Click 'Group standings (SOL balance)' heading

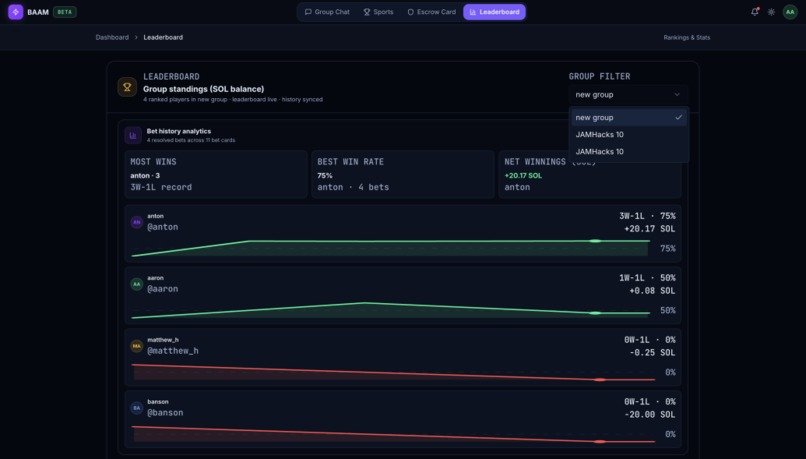click(204, 89)
